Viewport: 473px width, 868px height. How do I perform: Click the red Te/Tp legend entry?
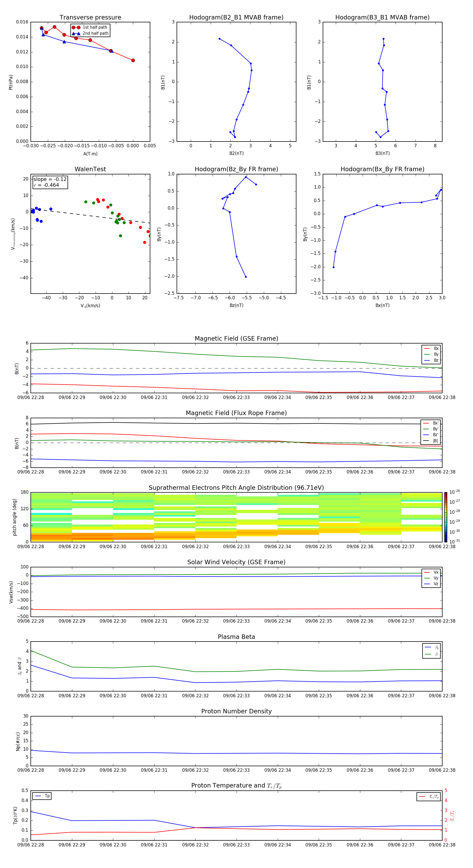(x=429, y=796)
